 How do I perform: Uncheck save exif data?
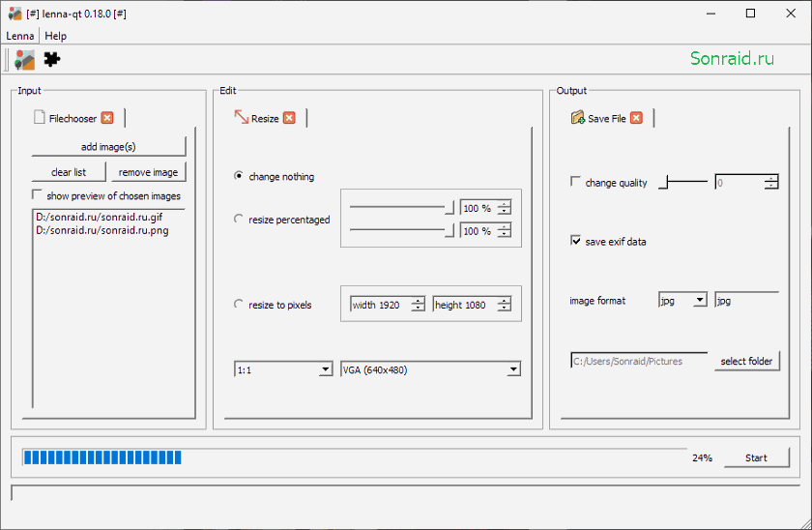575,240
